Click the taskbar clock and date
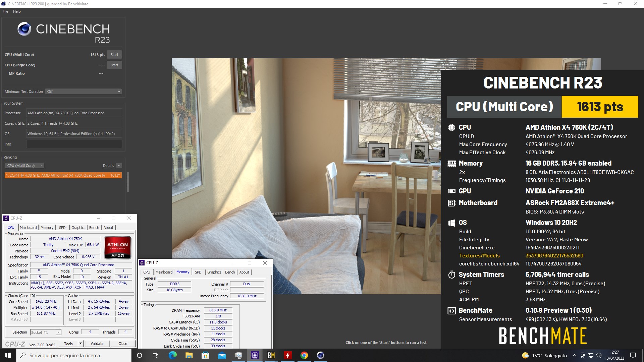The height and width of the screenshot is (362, 644). (x=614, y=355)
